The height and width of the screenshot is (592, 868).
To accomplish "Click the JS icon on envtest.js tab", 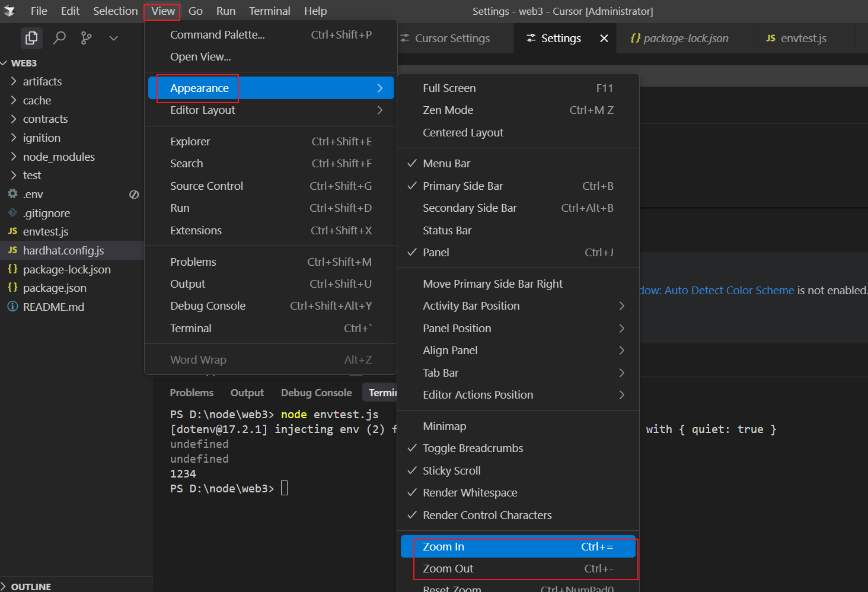I will (771, 38).
